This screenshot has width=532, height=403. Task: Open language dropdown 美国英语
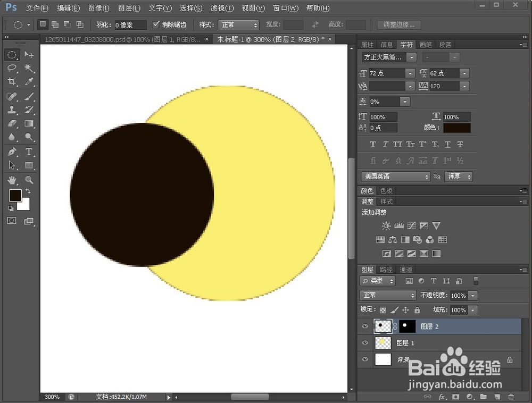(396, 177)
